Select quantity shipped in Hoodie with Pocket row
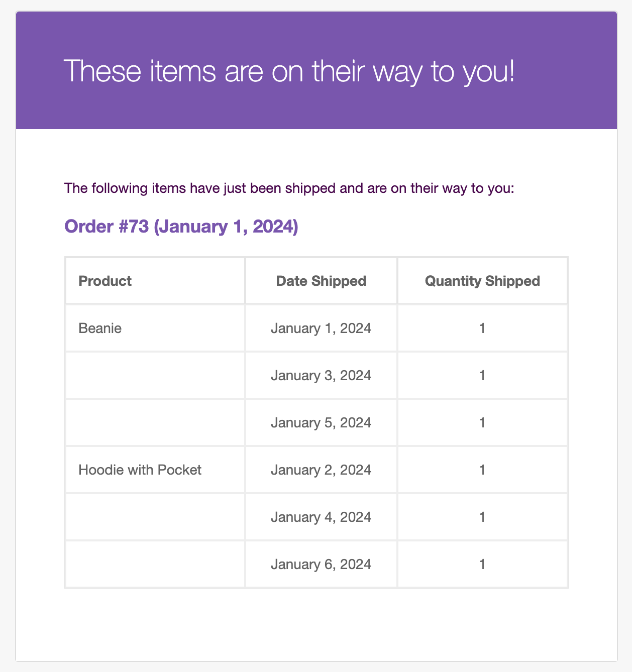Viewport: 632px width, 672px height. 482,470
